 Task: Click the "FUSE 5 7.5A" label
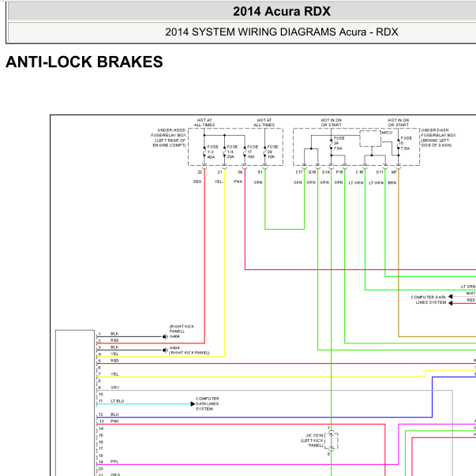coord(407,144)
